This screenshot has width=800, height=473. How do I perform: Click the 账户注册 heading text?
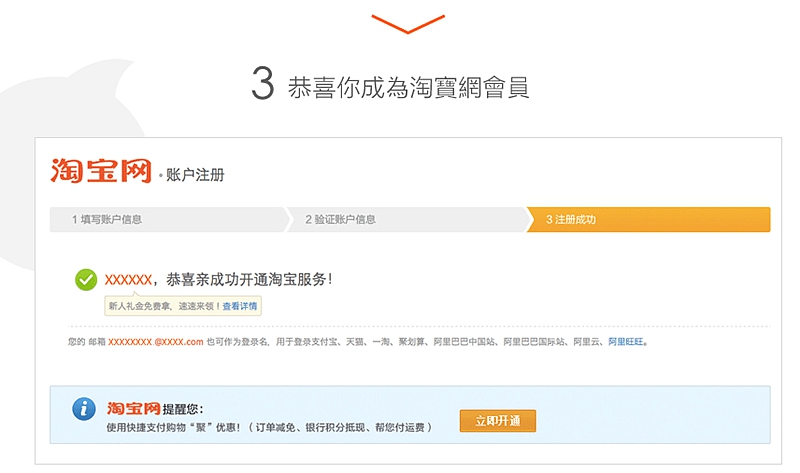click(195, 175)
